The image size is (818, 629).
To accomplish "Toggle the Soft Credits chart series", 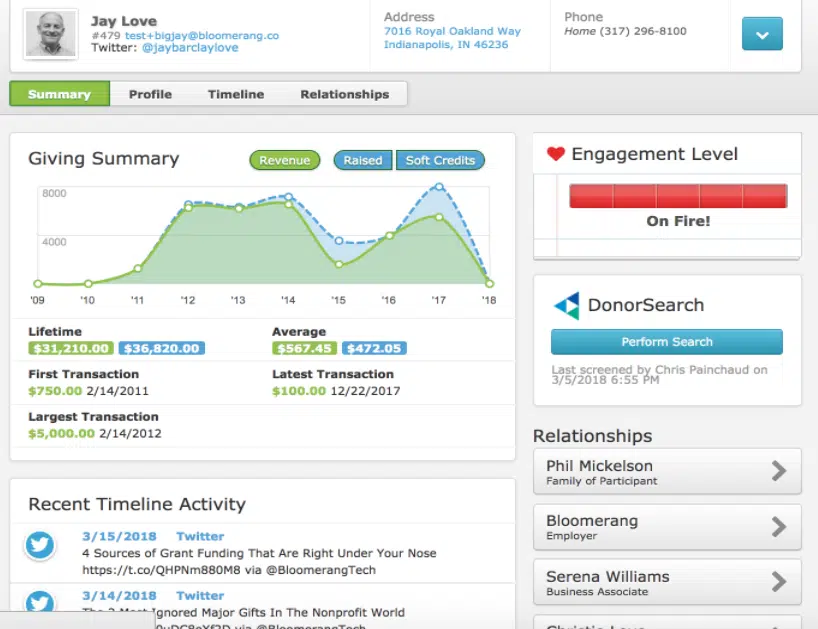I will tap(440, 160).
